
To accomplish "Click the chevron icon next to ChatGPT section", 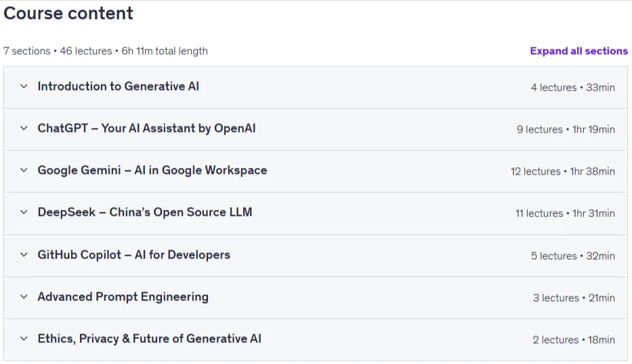I will pos(24,128).
